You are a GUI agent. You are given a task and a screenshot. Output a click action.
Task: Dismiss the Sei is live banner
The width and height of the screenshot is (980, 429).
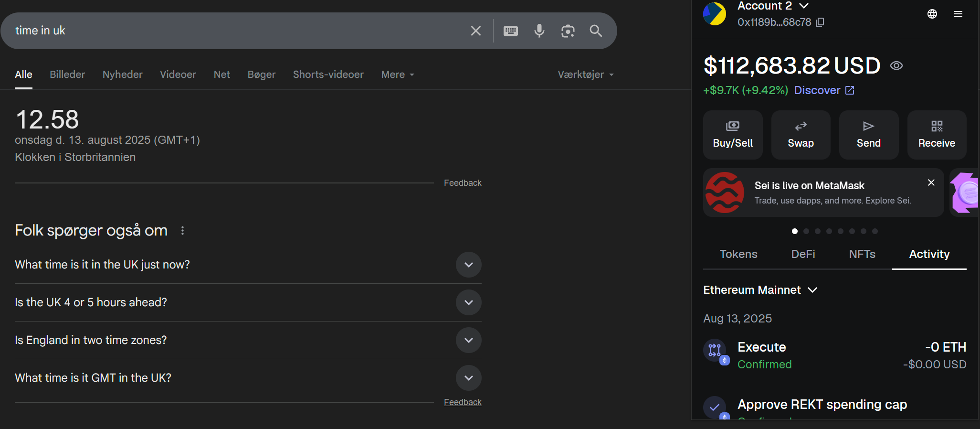coord(931,182)
